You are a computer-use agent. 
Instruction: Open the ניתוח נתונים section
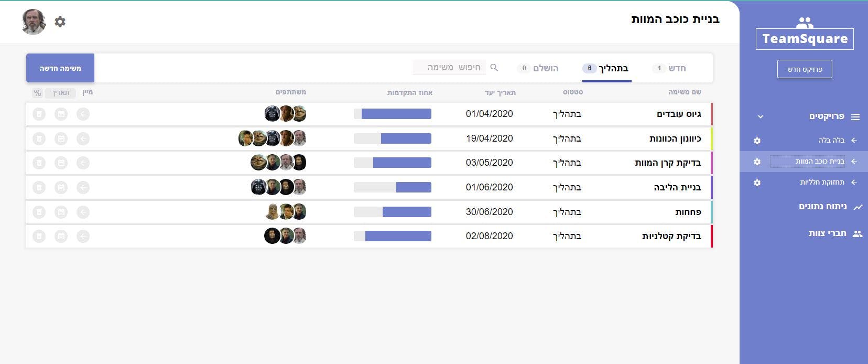tap(822, 207)
